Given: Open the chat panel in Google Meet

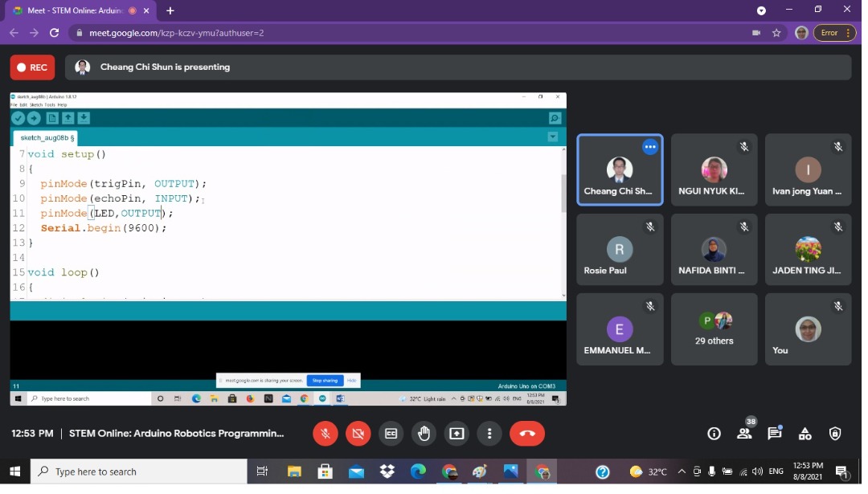Looking at the screenshot, I should (x=774, y=433).
